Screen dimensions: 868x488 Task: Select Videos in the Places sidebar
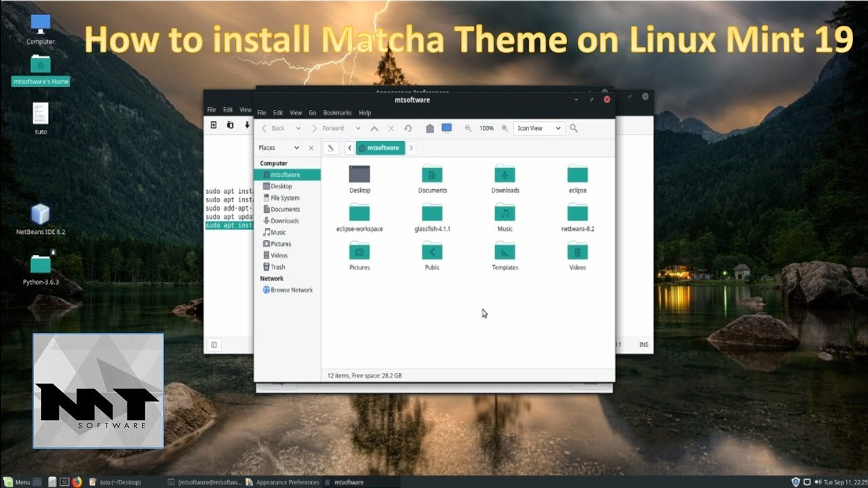pyautogui.click(x=288, y=256)
